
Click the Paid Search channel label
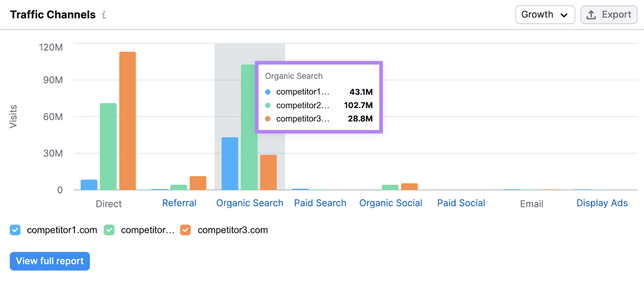tap(320, 203)
